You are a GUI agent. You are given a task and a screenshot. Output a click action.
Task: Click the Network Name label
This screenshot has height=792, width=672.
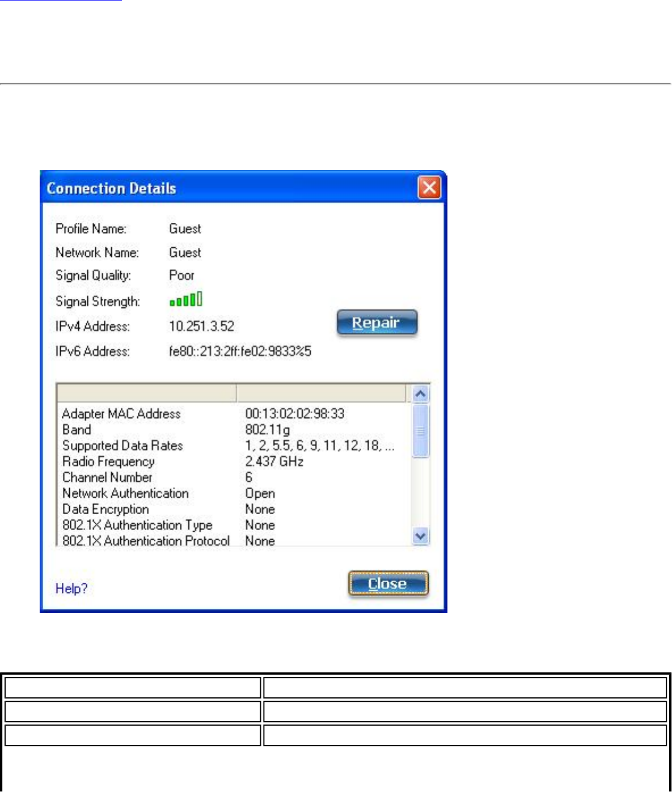97,252
